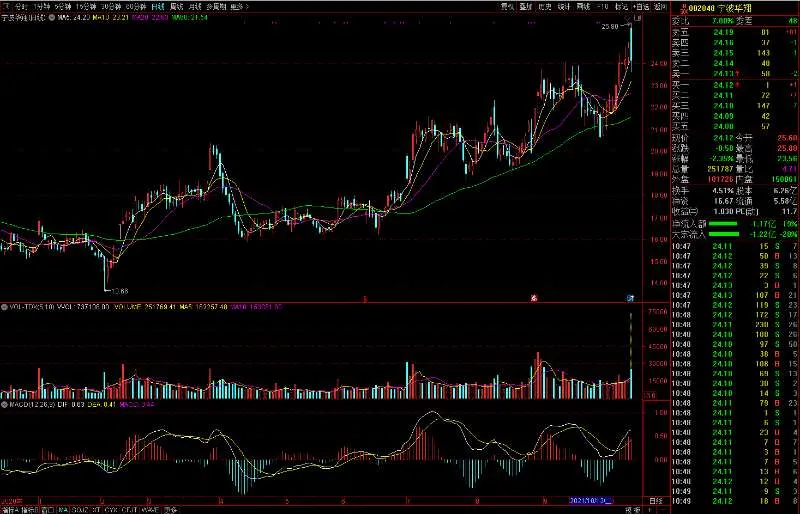Click the 12.88 low price label on chart
This screenshot has height=514, width=800.
120,291
